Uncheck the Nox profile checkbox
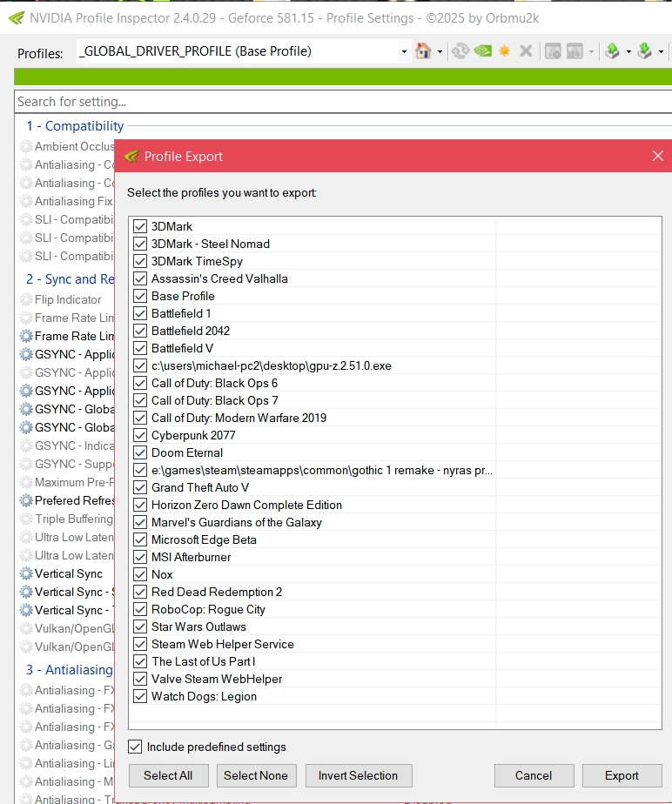672x804 pixels. click(x=140, y=575)
